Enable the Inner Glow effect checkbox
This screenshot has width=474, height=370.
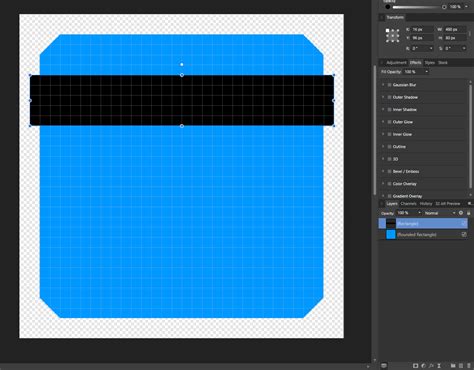[x=389, y=134]
